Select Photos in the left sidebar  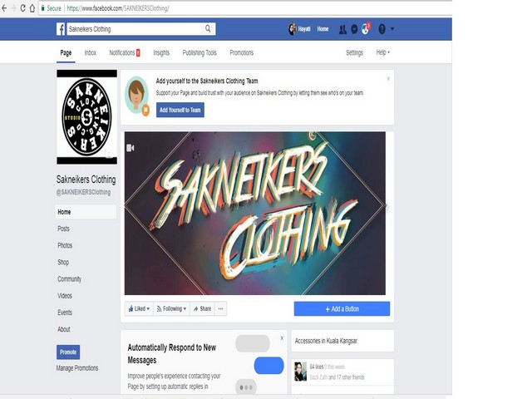pos(65,245)
